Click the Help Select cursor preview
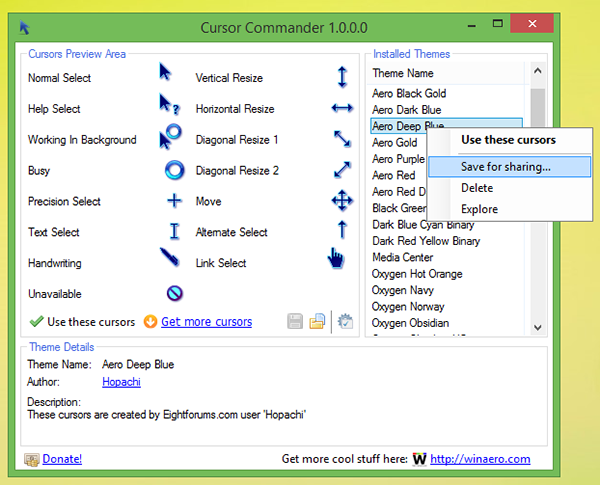Image resolution: width=600 pixels, height=485 pixels. (169, 104)
